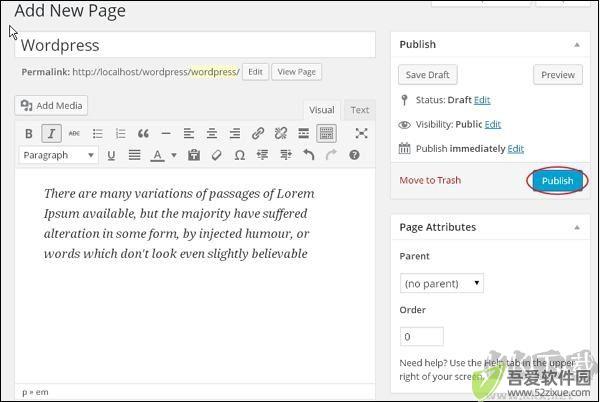Click the page title field Wordpress
Screen dimensions: 600x402
pos(195,45)
